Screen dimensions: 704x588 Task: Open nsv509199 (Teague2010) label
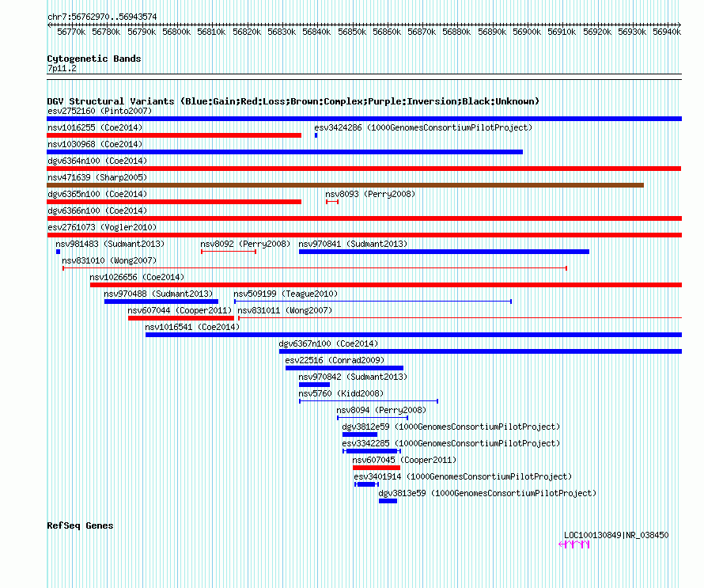coord(286,294)
